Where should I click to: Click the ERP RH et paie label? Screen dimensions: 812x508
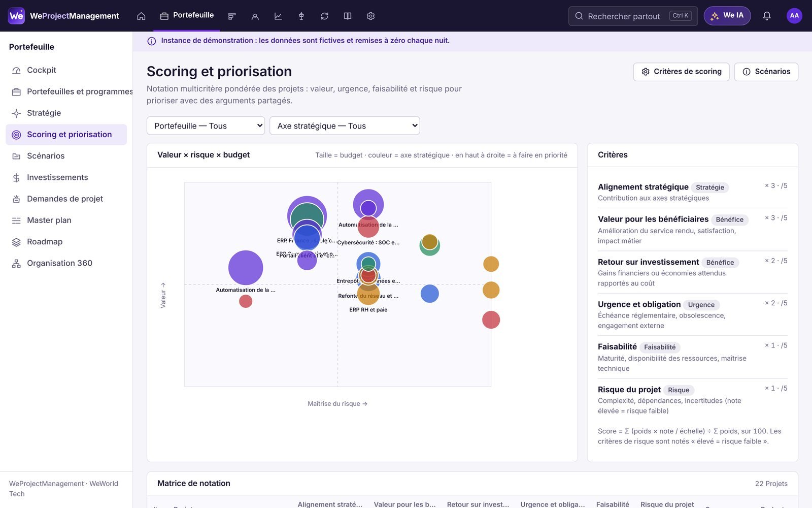(x=368, y=310)
